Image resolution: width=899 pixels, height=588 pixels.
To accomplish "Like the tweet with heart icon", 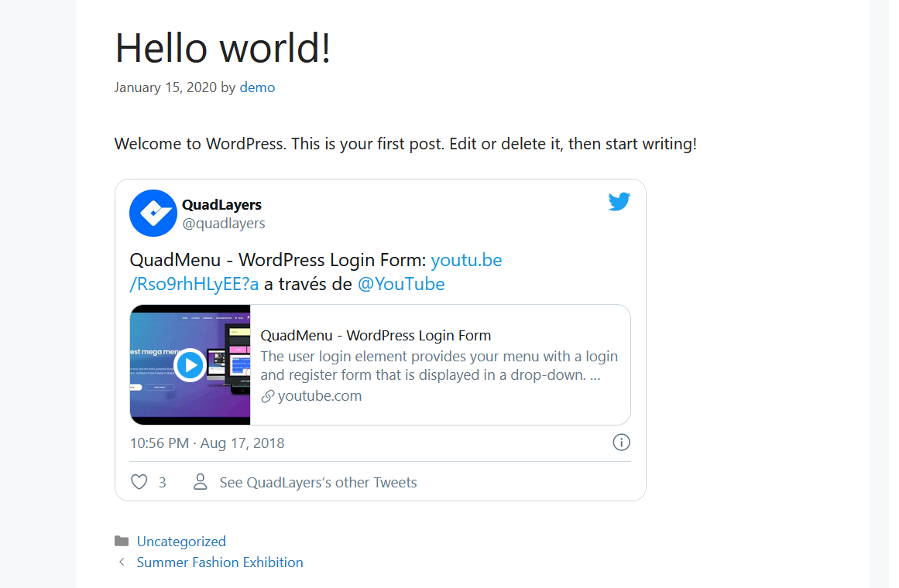I will [139, 483].
